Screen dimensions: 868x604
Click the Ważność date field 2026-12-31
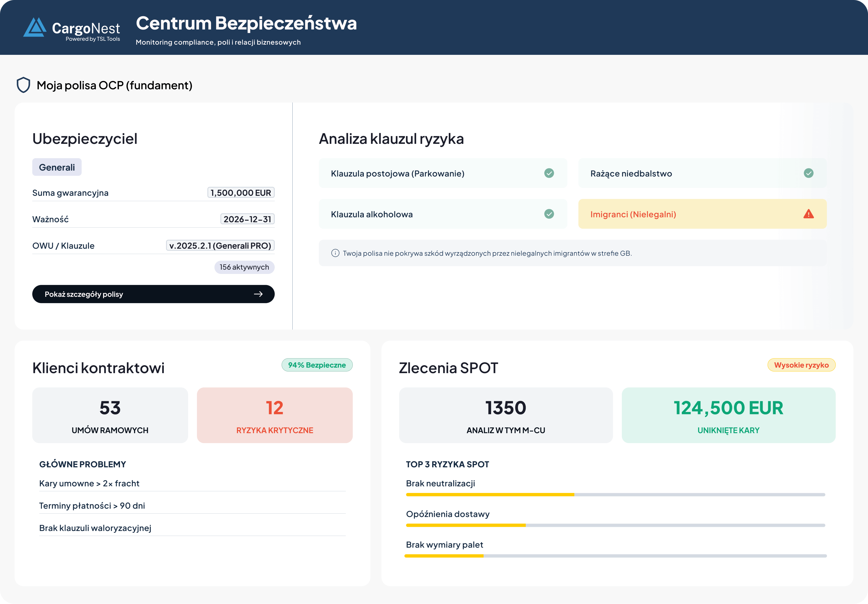coord(248,219)
